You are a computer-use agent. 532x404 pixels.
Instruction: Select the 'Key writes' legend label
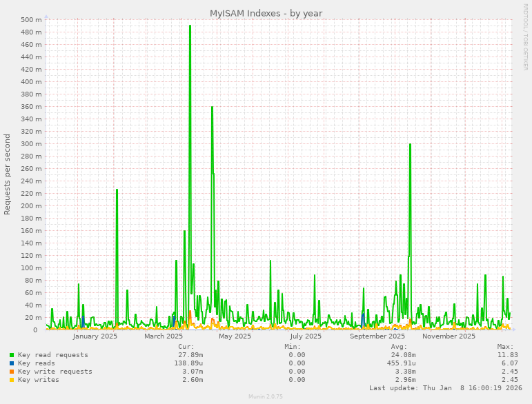pos(39,380)
